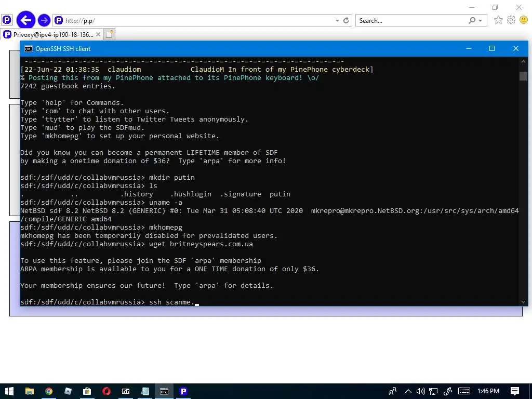Open the Action Center notifications icon
532x399 pixels.
pyautogui.click(x=515, y=391)
